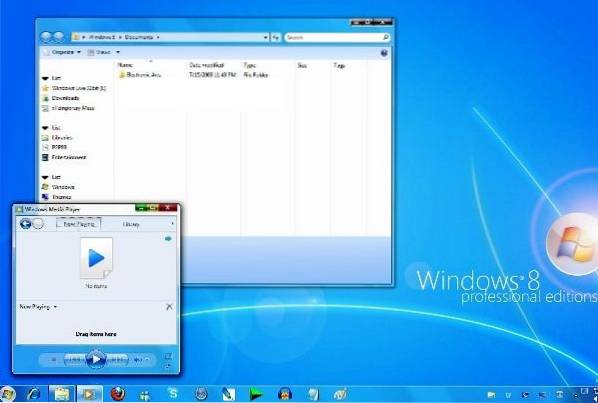The width and height of the screenshot is (598, 403).
Task: Launch Skype from the taskbar
Action: [x=173, y=394]
